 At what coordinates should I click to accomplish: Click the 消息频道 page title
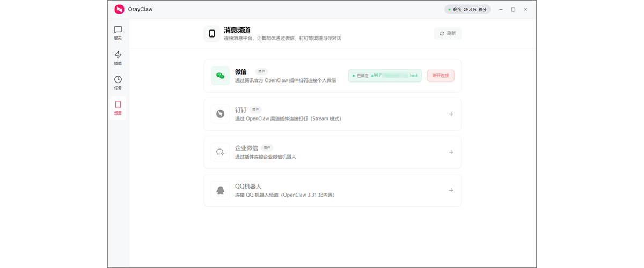pos(237,30)
